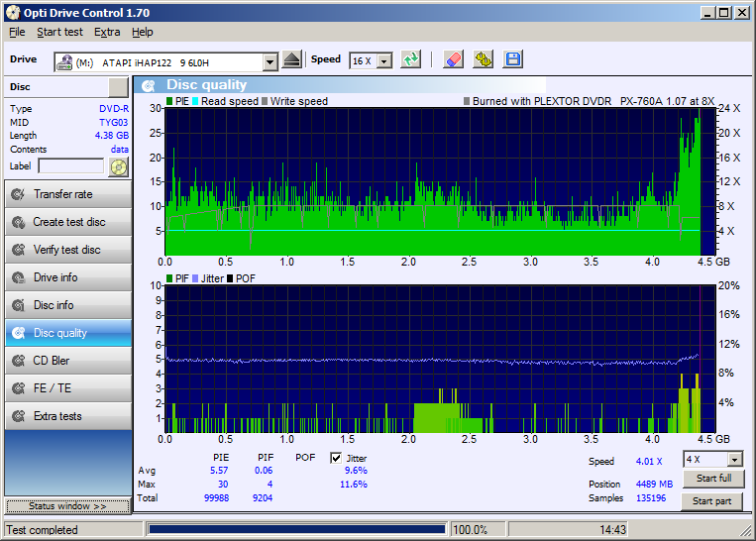Screen dimensions: 756x541
Task: Click the Jitter max value 11.6%
Action: click(x=354, y=485)
